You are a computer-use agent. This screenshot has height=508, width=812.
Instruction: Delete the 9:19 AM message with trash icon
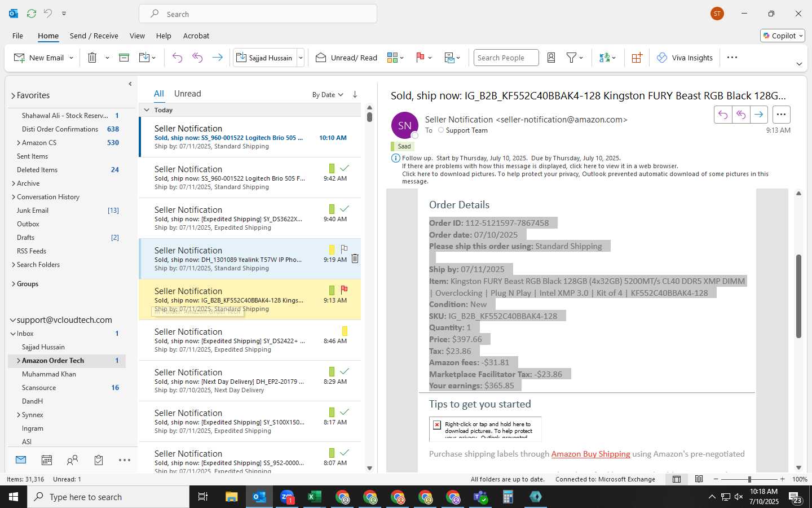(x=355, y=259)
